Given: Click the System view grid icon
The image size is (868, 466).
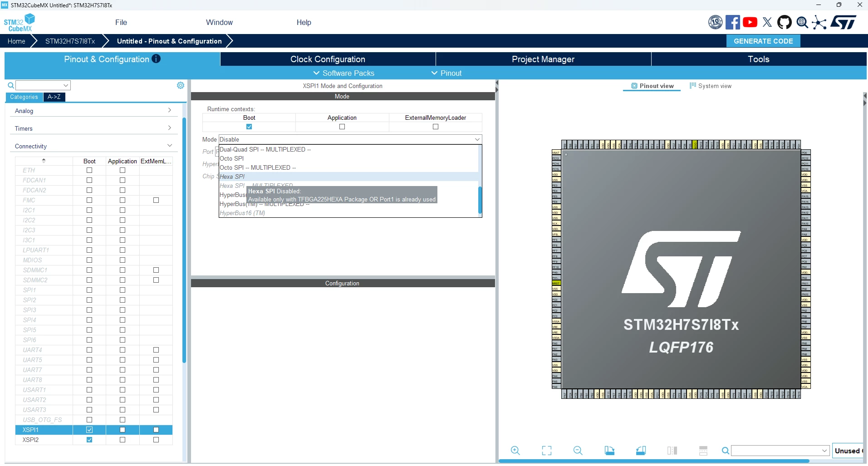Looking at the screenshot, I should pos(693,85).
